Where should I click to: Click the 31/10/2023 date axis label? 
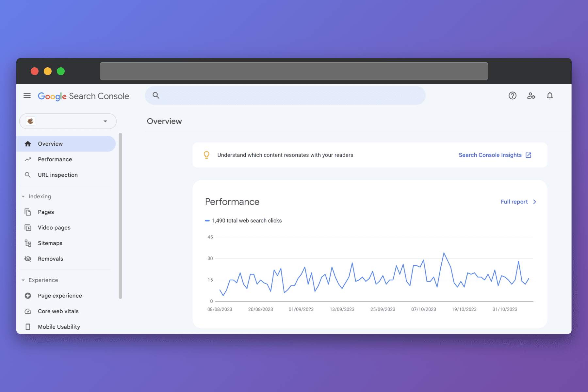505,309
